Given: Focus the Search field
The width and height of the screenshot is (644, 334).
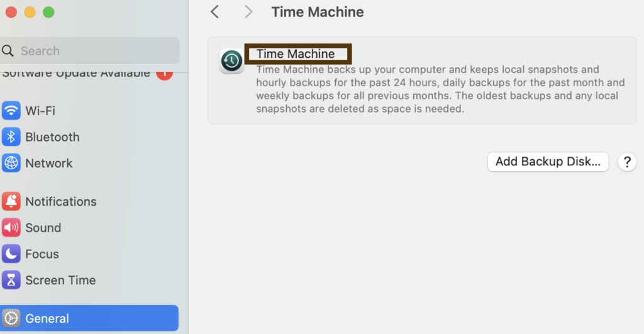Looking at the screenshot, I should click(89, 50).
